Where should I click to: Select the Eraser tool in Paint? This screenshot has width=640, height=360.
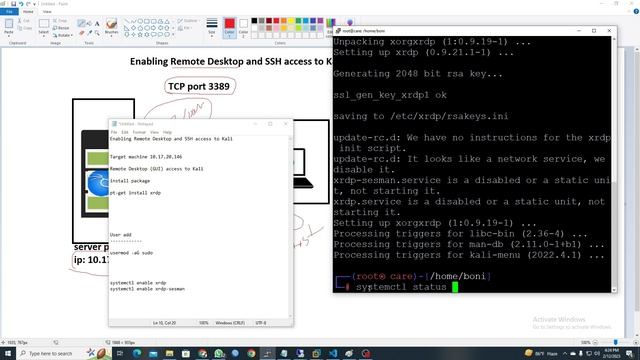click(x=82, y=32)
